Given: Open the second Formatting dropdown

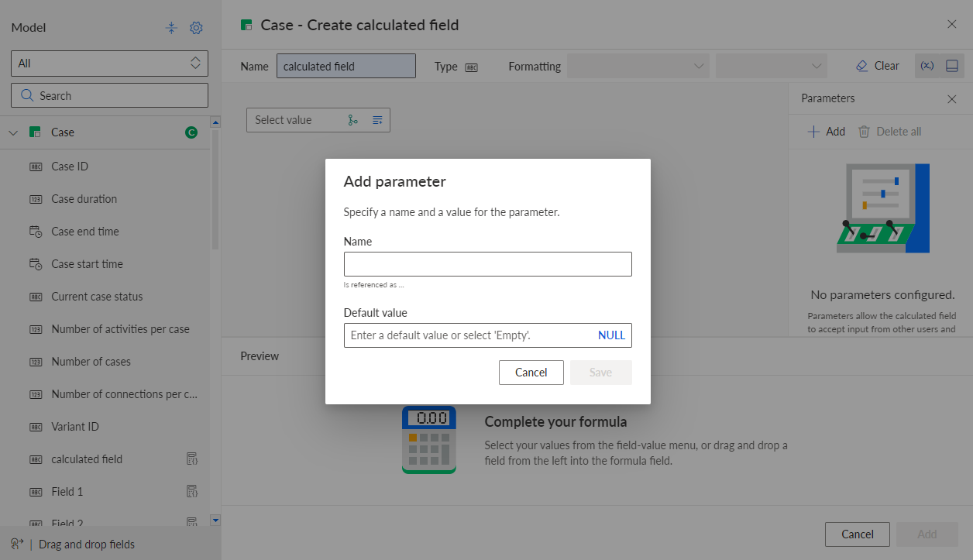Looking at the screenshot, I should 772,66.
